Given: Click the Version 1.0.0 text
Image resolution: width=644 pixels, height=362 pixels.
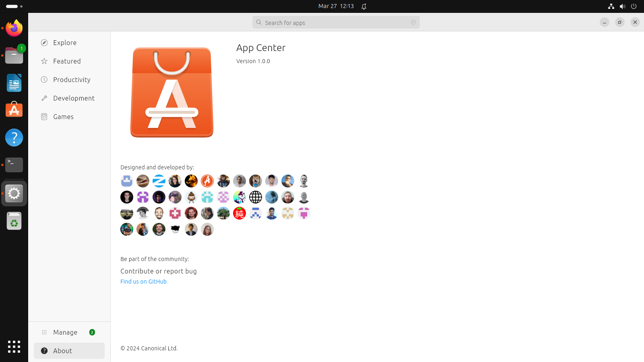Looking at the screenshot, I should click(x=253, y=61).
